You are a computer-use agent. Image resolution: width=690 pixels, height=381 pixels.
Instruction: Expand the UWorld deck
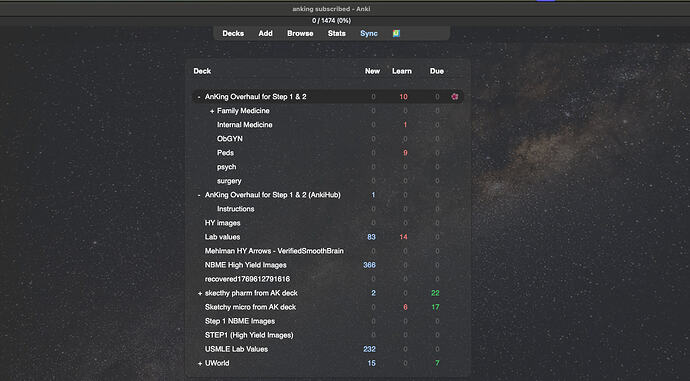[x=200, y=363]
